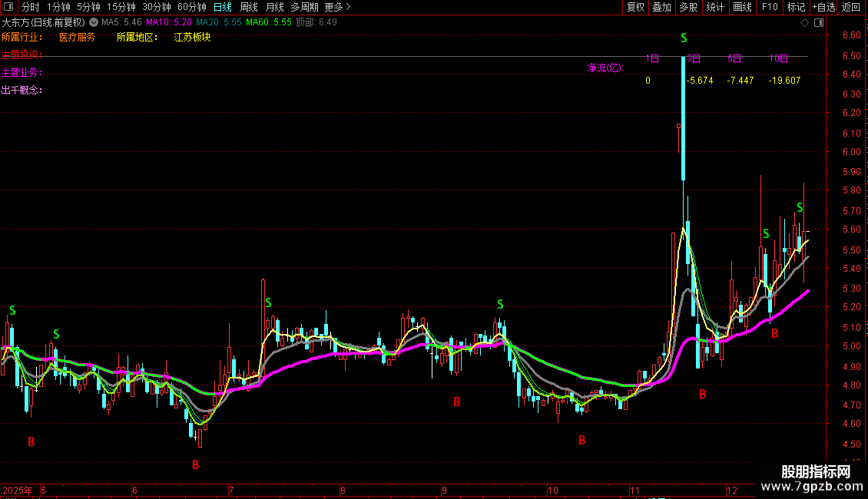Open the indicator dropdown beside 大东方 title
The image size is (868, 499).
coord(94,23)
